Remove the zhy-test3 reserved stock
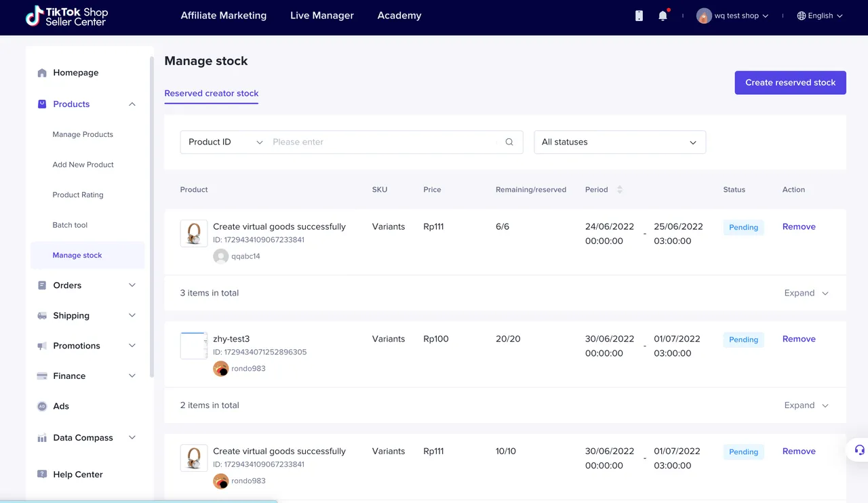 [798, 339]
